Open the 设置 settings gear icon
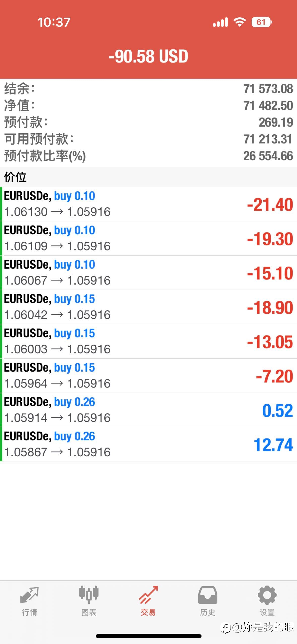Image resolution: width=297 pixels, height=644 pixels. (267, 595)
